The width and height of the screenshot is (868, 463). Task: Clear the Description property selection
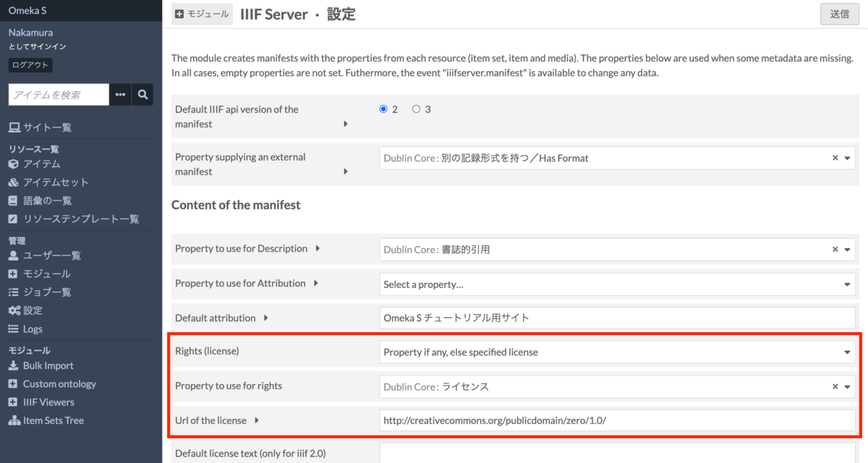tap(835, 249)
